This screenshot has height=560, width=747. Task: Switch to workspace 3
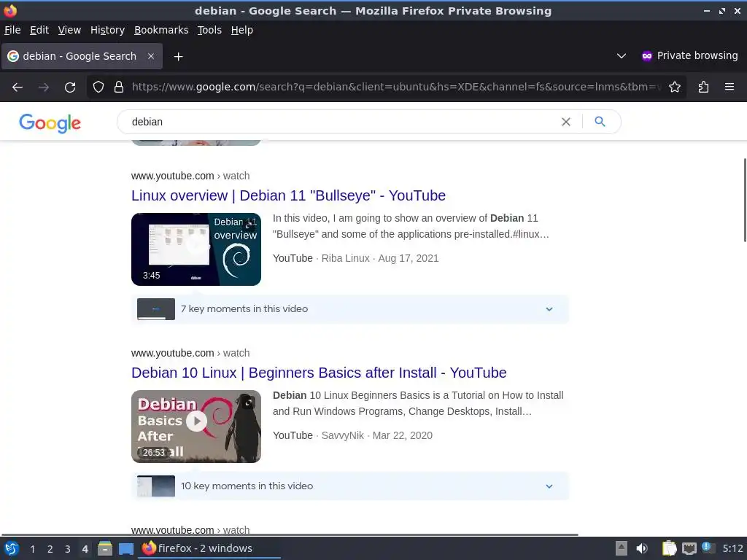pyautogui.click(x=68, y=549)
